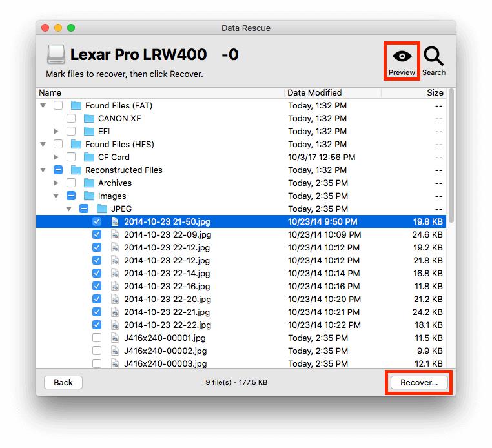Select the CANON XF folder icon
This screenshot has width=492, height=448.
pos(89,118)
